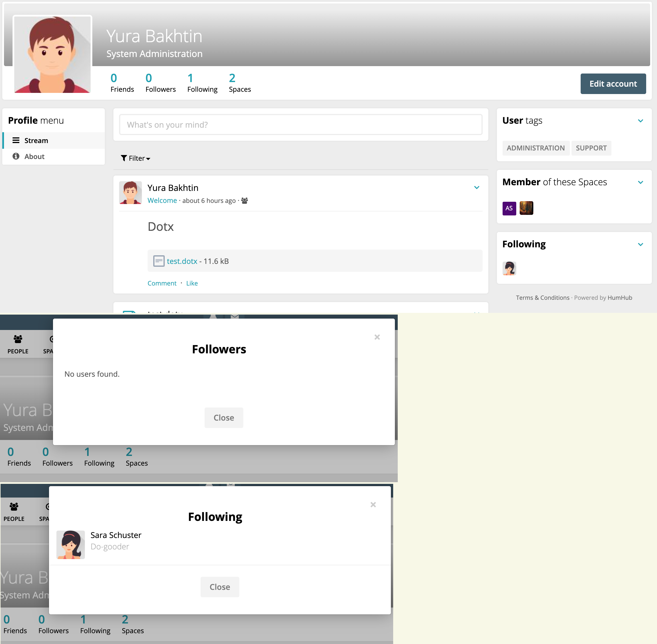Close the Followers dialog
This screenshot has width=657, height=644.
pyautogui.click(x=223, y=417)
